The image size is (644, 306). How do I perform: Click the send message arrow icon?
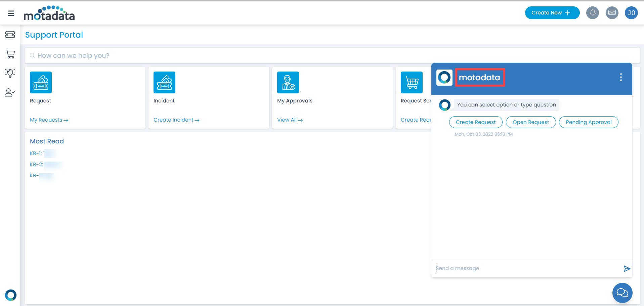pyautogui.click(x=627, y=268)
